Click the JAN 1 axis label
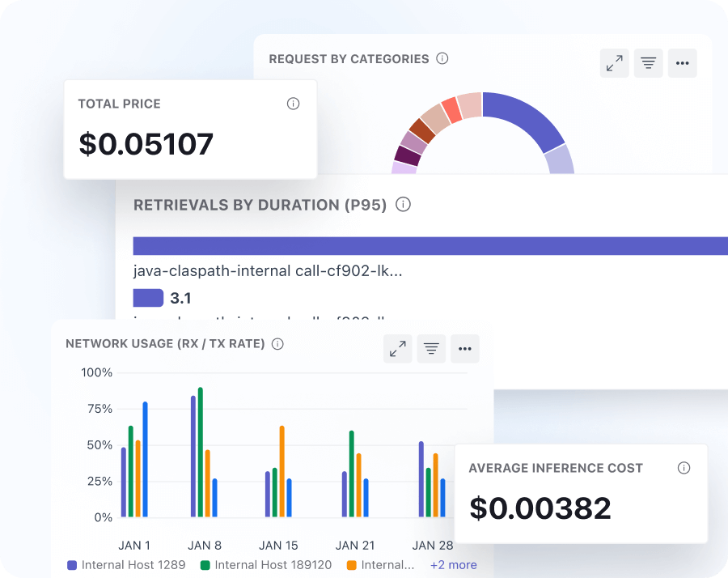 [x=134, y=546]
